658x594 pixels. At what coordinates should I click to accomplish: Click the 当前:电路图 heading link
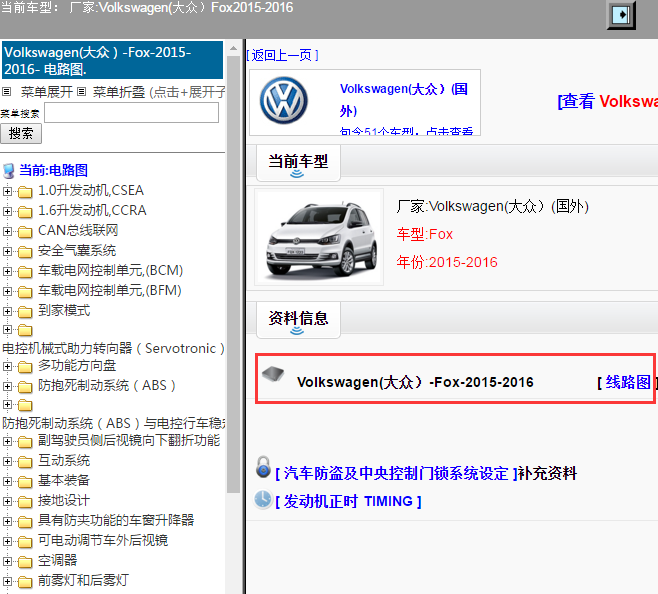[53, 170]
